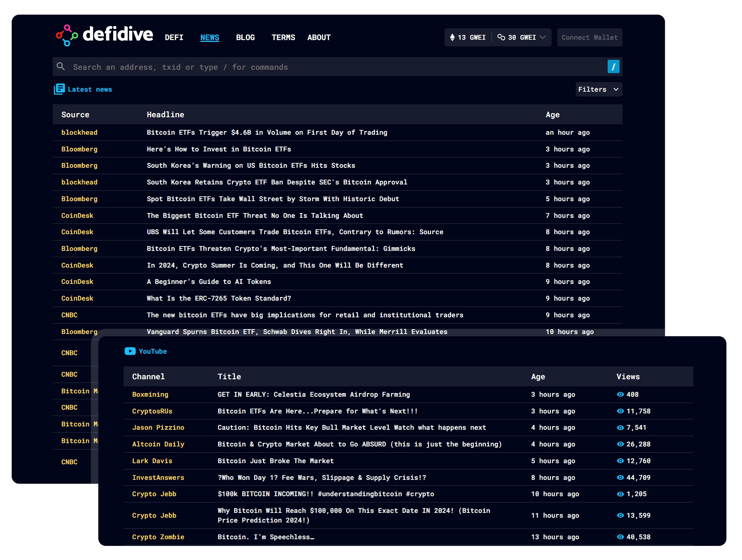Click the Latest news newspaper icon

point(59,89)
